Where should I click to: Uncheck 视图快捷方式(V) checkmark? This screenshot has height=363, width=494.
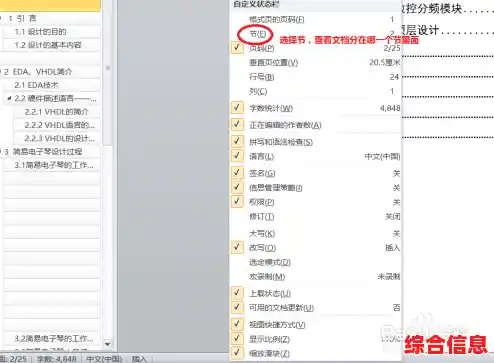point(237,324)
